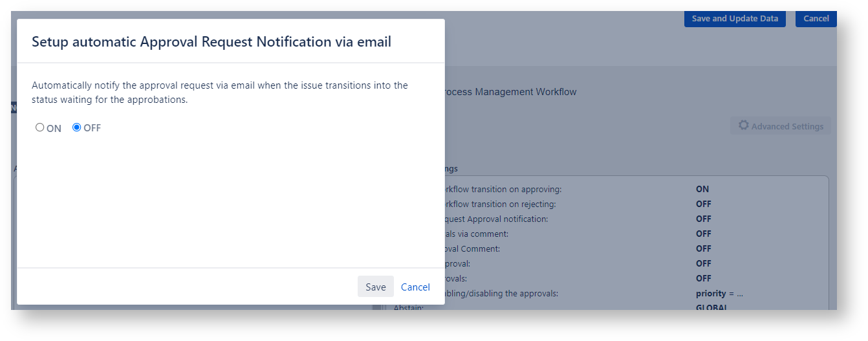Viewport: 868px width, 341px height.
Task: Click the dialog's description paragraph text
Action: pyautogui.click(x=220, y=93)
